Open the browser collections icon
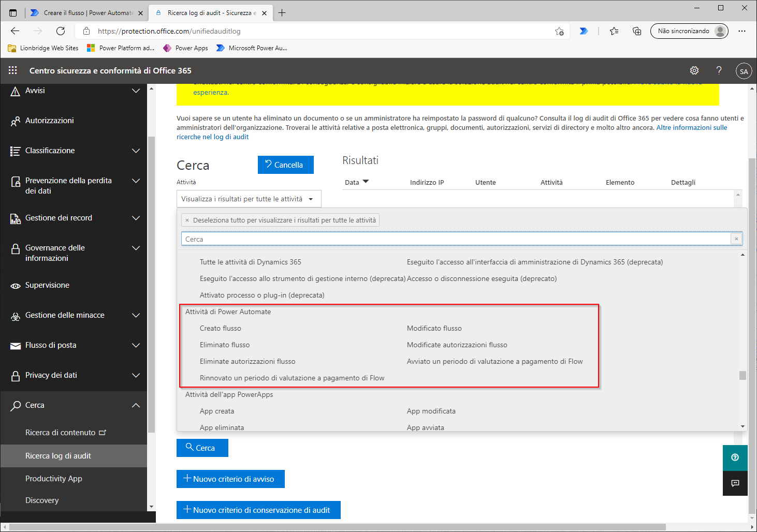757x532 pixels. [x=637, y=31]
